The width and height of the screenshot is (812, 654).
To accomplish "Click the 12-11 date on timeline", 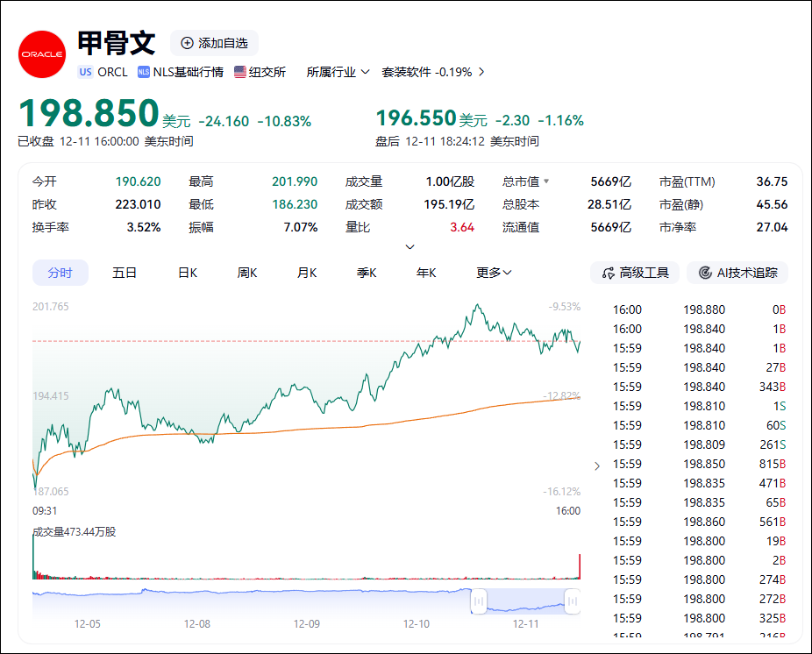I will point(526,624).
